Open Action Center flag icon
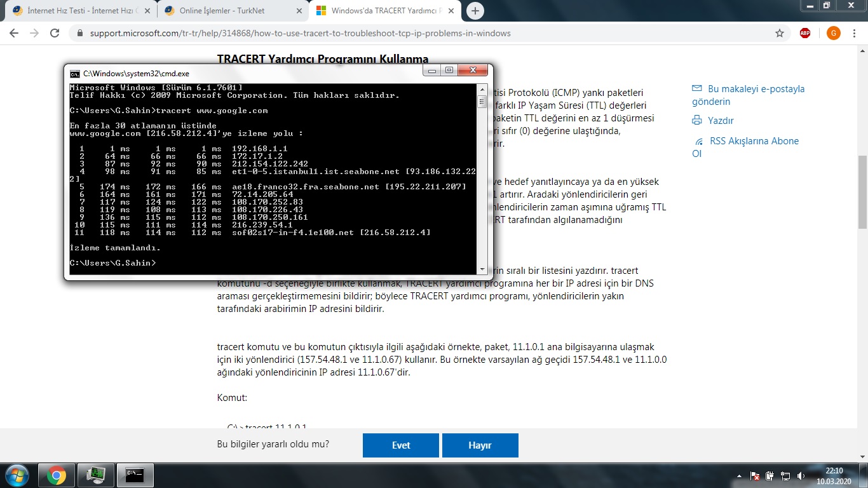This screenshot has width=868, height=488. [x=756, y=476]
